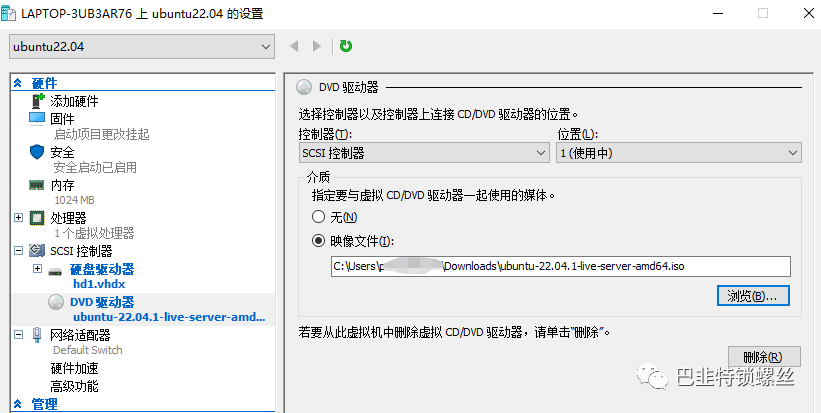The width and height of the screenshot is (821, 413).
Task: Click the 内存 memory chip icon
Action: tap(37, 184)
